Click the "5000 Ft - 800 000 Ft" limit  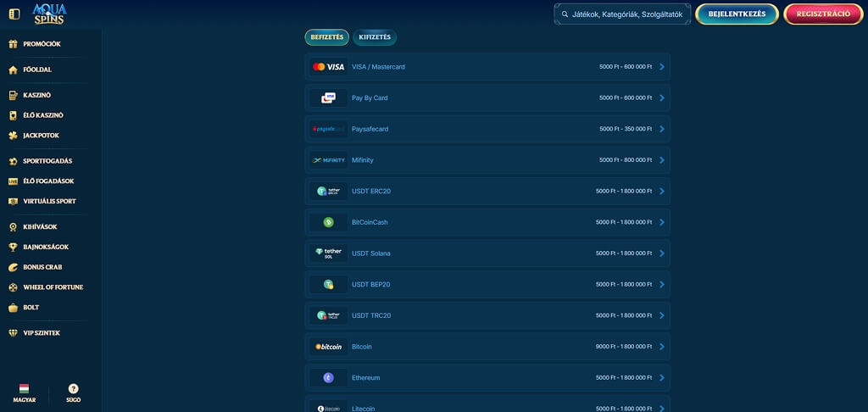point(626,160)
